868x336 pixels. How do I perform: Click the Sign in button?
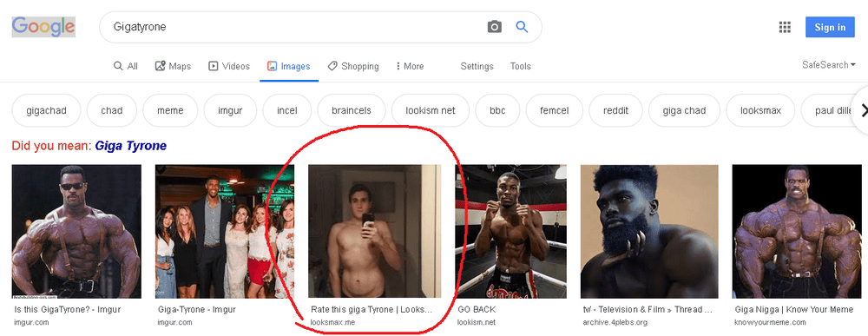[x=830, y=27]
